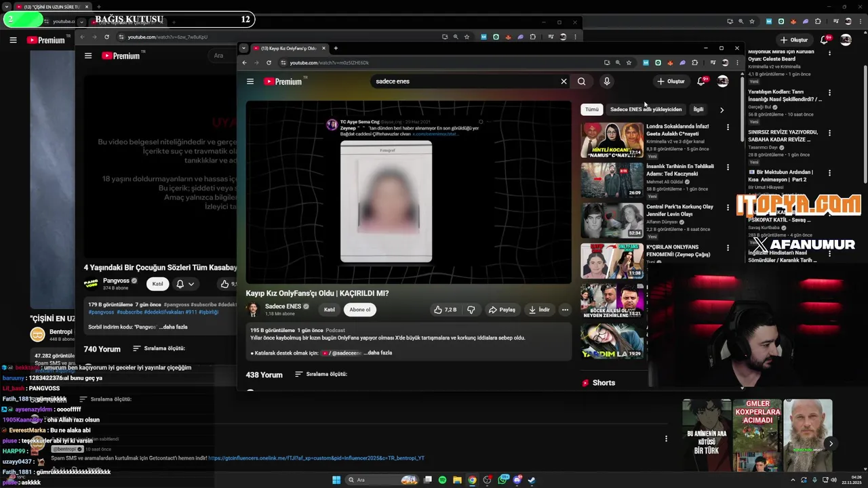Open options for Central Park'ta Korkunç Olay video
Screen dimensions: 868x488
[728, 207]
